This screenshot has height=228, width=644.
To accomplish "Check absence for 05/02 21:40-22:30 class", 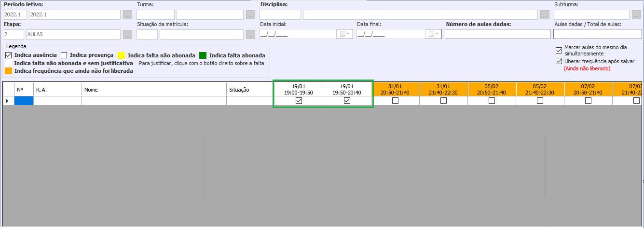I will point(540,101).
